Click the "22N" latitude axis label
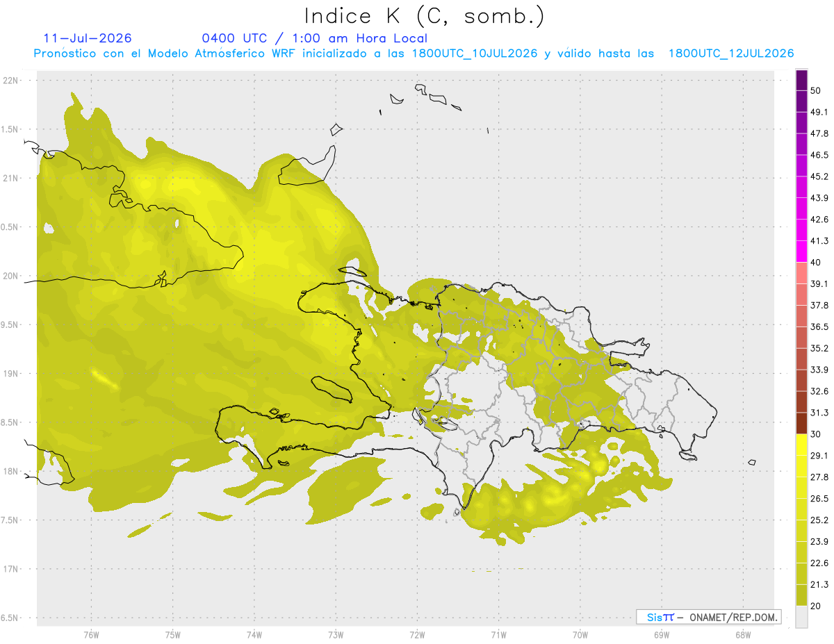The image size is (834, 644). click(12, 81)
